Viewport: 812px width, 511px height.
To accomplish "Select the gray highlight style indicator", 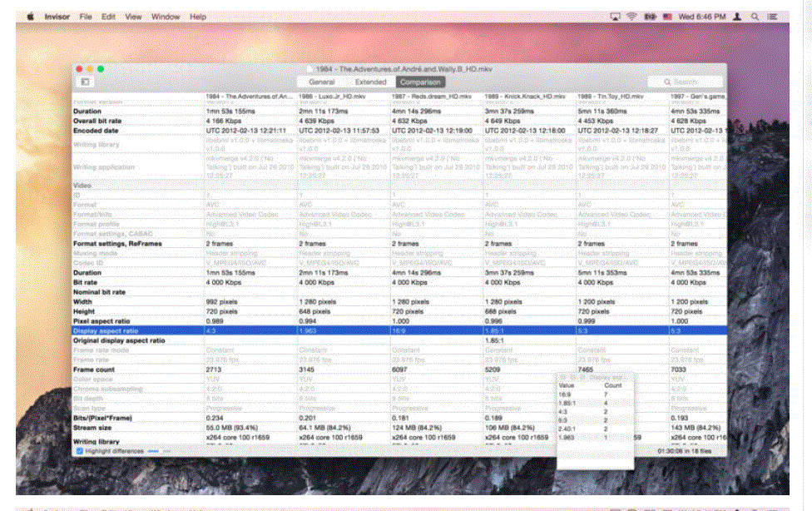I will pyautogui.click(x=166, y=451).
